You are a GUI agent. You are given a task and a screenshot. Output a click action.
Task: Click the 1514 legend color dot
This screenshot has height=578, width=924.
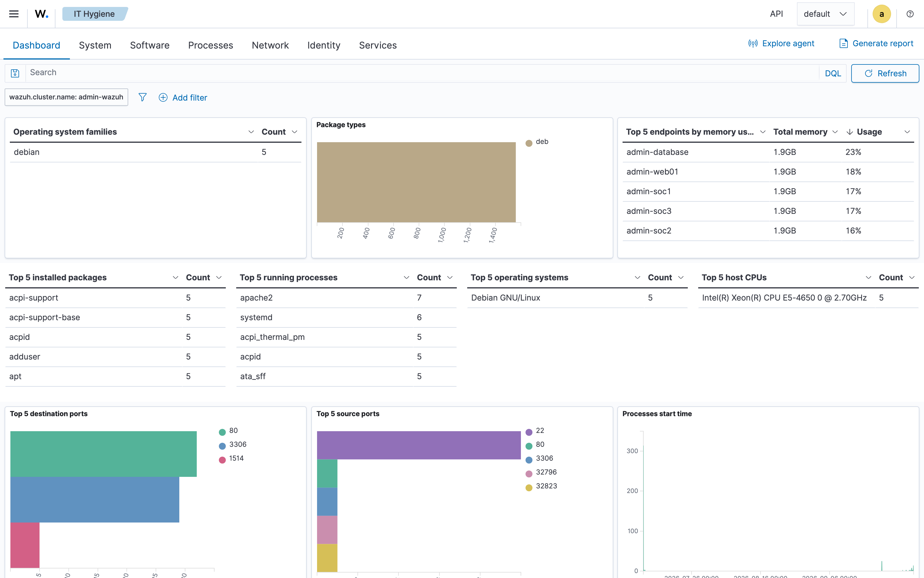coord(222,460)
